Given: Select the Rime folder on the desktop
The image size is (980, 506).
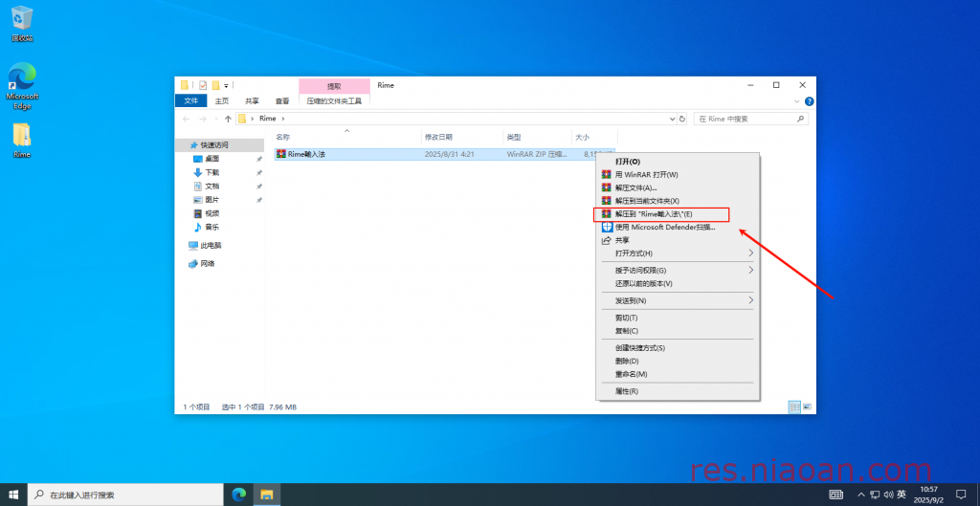Looking at the screenshot, I should pos(22,140).
